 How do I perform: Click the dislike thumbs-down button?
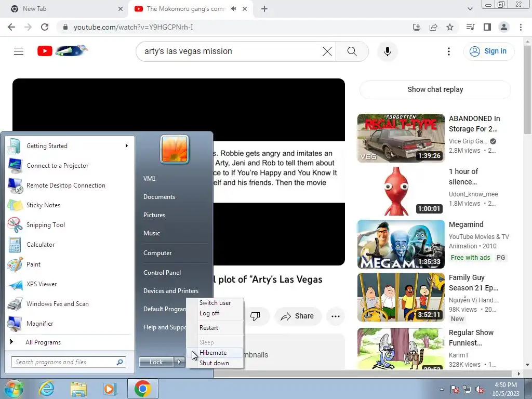point(255,316)
